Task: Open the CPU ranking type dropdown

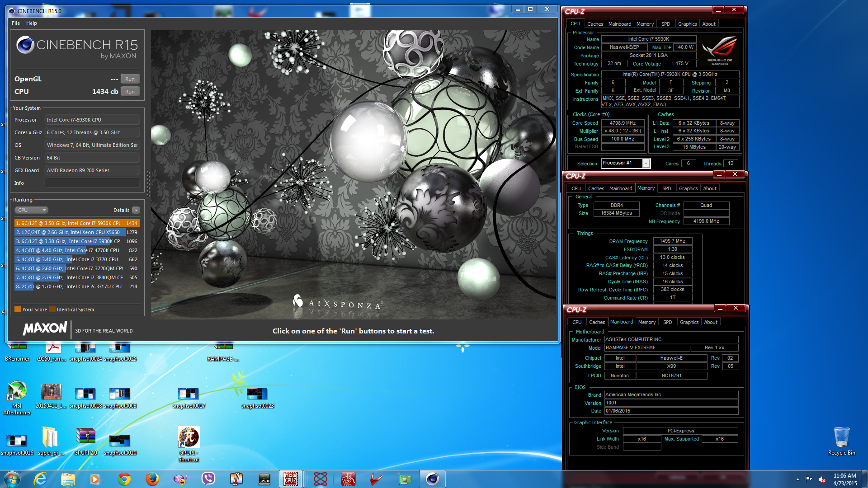Action: (x=31, y=210)
